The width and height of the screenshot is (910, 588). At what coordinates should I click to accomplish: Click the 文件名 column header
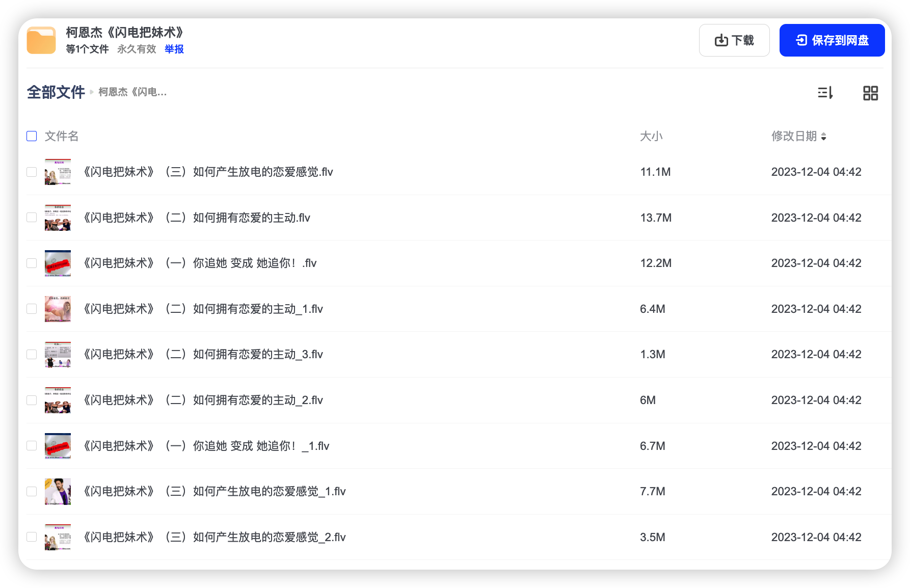click(62, 136)
